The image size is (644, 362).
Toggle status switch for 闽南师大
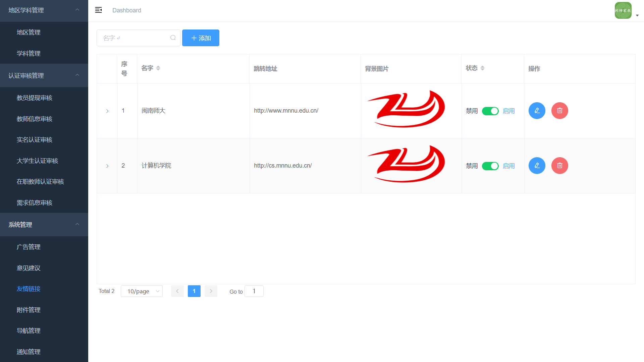(490, 111)
